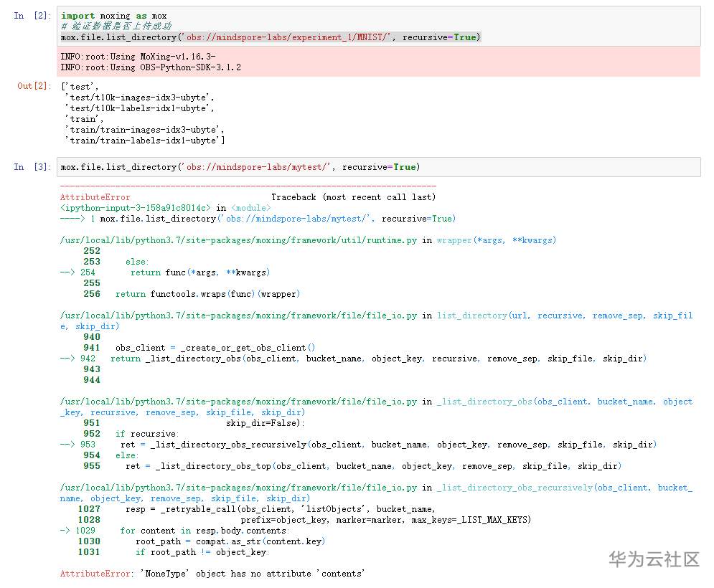Select 'INFO:root:Using OBS-Python-SDK-3.1.2' log line
Screen dimensions: 714x588
coord(151,67)
